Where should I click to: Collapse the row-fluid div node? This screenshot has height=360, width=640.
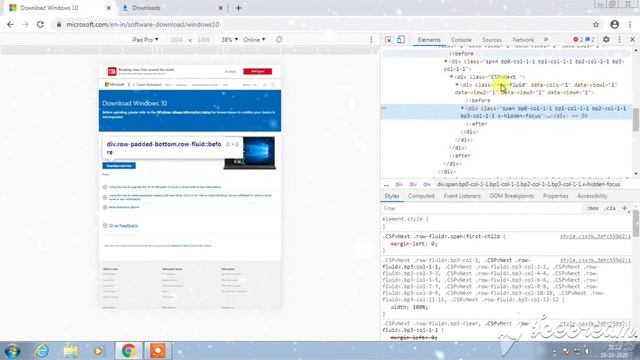coord(457,85)
